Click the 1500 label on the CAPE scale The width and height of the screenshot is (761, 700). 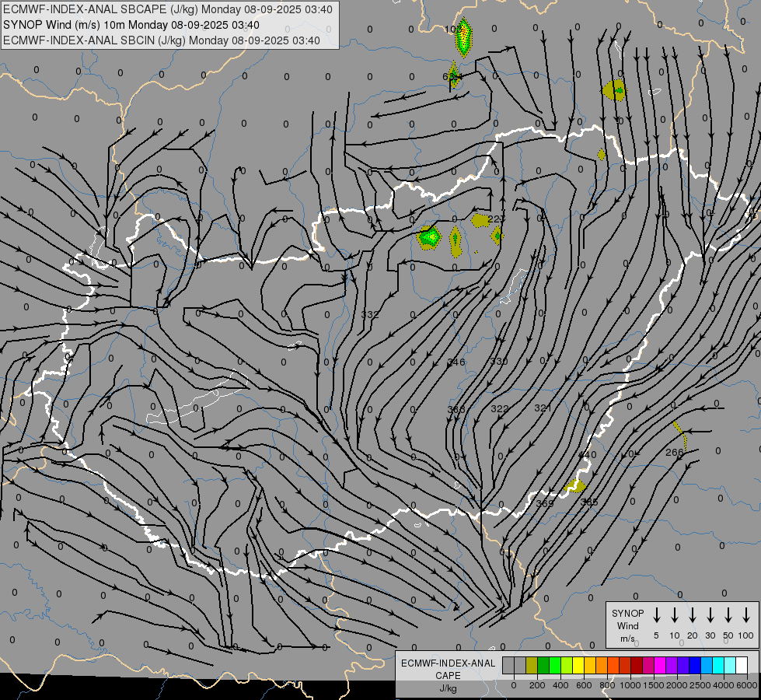[654, 685]
